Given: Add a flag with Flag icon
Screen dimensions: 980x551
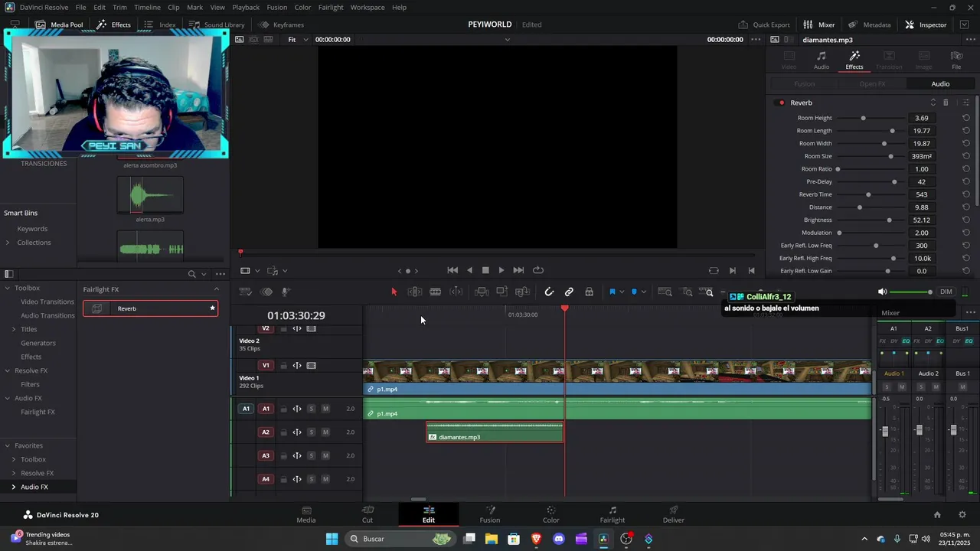Looking at the screenshot, I should tap(612, 292).
